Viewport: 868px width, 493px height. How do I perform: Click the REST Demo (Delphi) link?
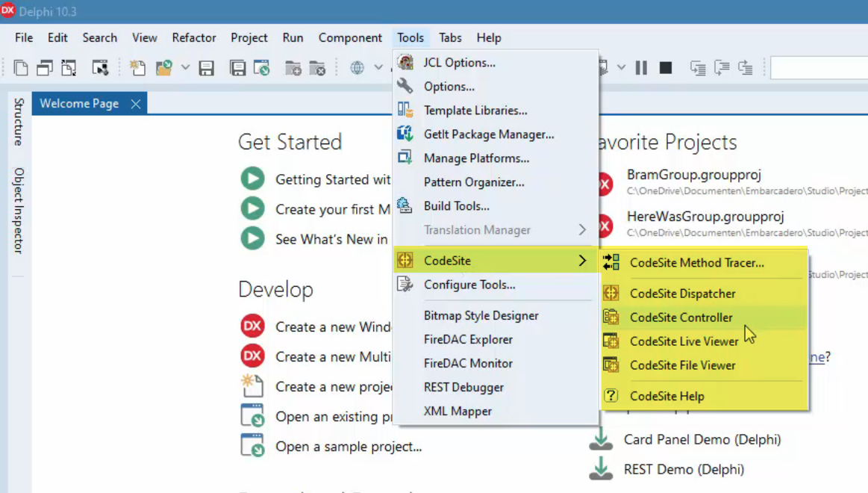(684, 469)
